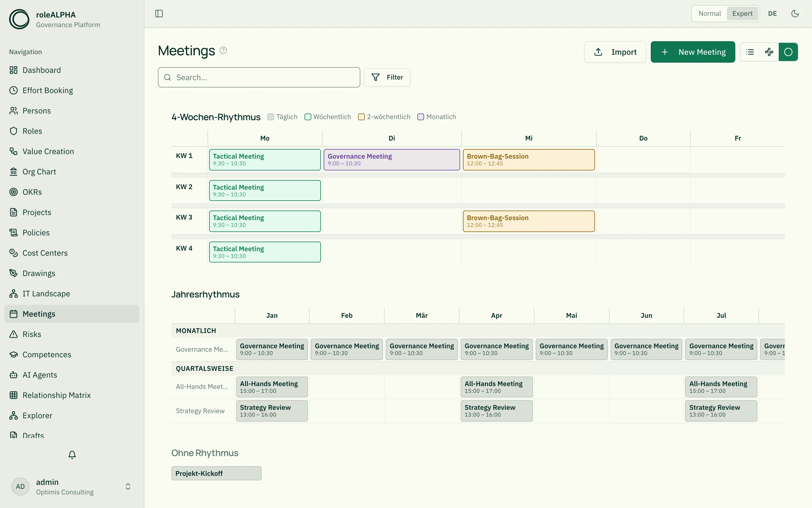Viewport: 812px width, 508px height.
Task: Click the help icon beside Meetings title
Action: tap(223, 51)
